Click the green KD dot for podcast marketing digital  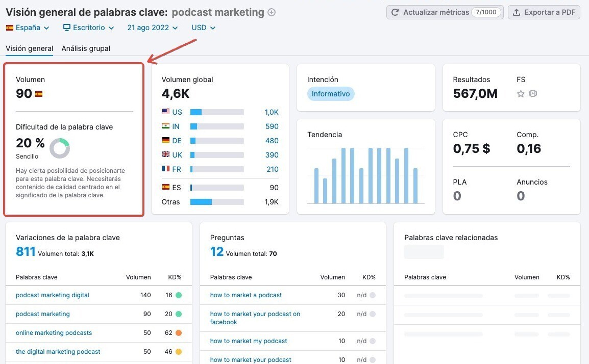point(179,295)
